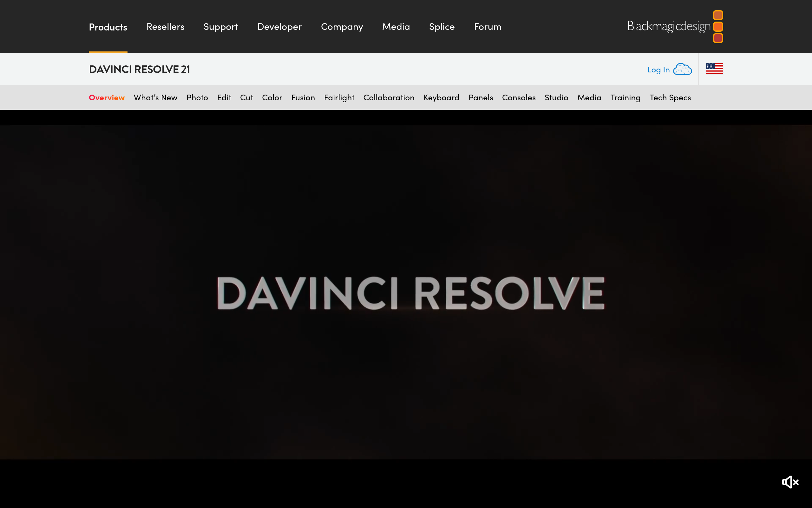This screenshot has width=812, height=508.
Task: Open the Edit page tab
Action: pos(224,97)
